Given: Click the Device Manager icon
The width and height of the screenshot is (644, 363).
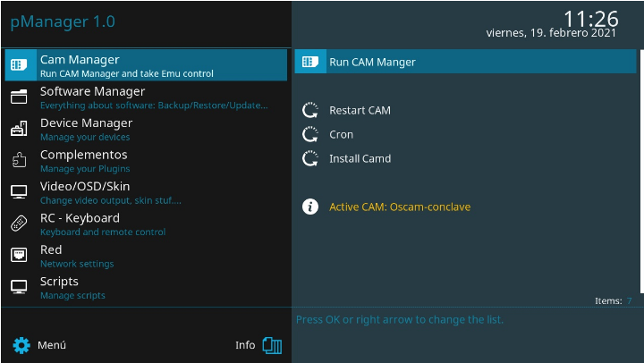Looking at the screenshot, I should 19,129.
